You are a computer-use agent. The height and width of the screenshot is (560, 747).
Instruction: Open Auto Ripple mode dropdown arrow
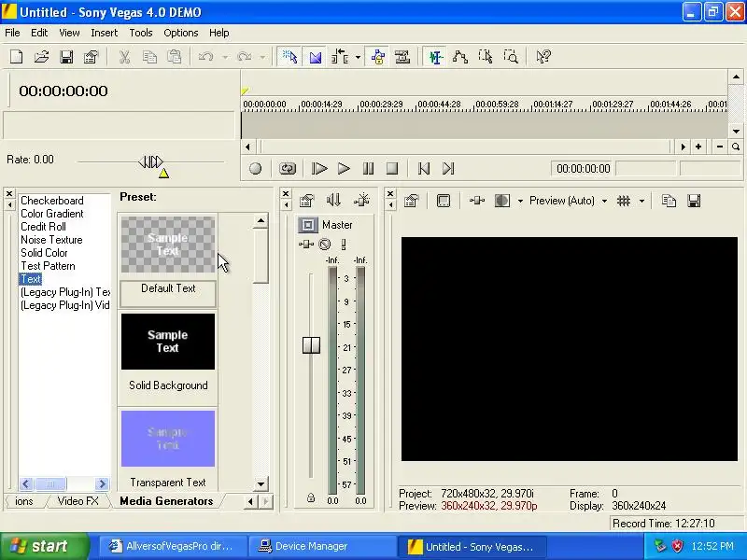coord(358,58)
